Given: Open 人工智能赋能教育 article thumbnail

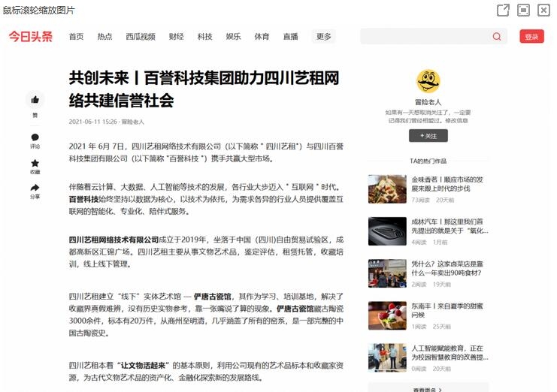Looking at the screenshot, I should [x=387, y=357].
